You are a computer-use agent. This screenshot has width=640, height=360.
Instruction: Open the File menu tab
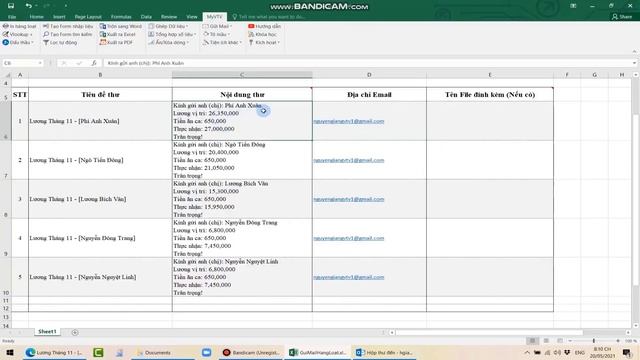pyautogui.click(x=12, y=17)
